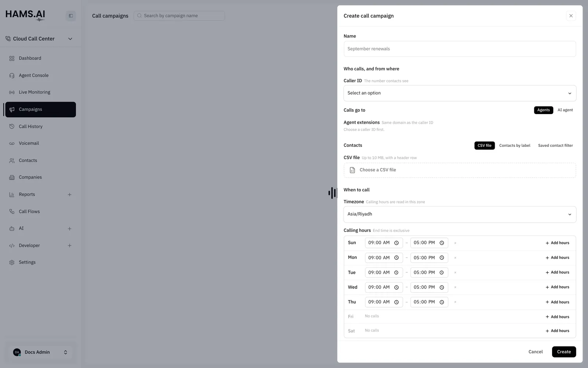Click Search by campaign name field
Image resolution: width=588 pixels, height=368 pixels.
(x=179, y=16)
